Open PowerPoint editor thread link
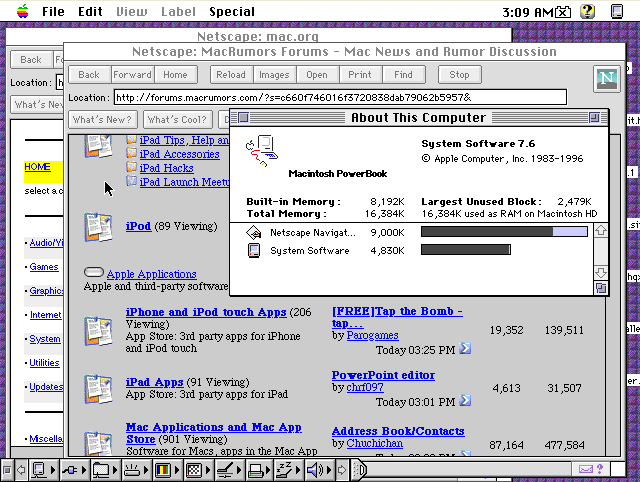This screenshot has height=482, width=640. click(x=383, y=375)
